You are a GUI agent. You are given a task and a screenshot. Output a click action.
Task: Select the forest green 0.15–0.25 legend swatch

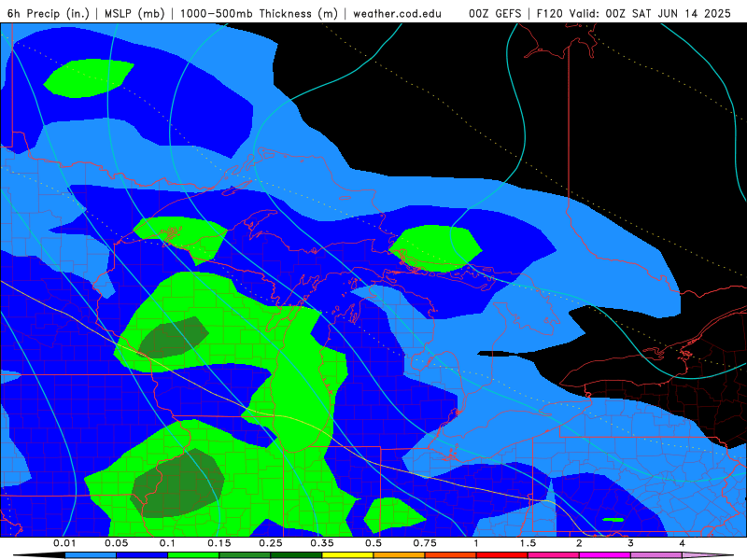coord(245,555)
